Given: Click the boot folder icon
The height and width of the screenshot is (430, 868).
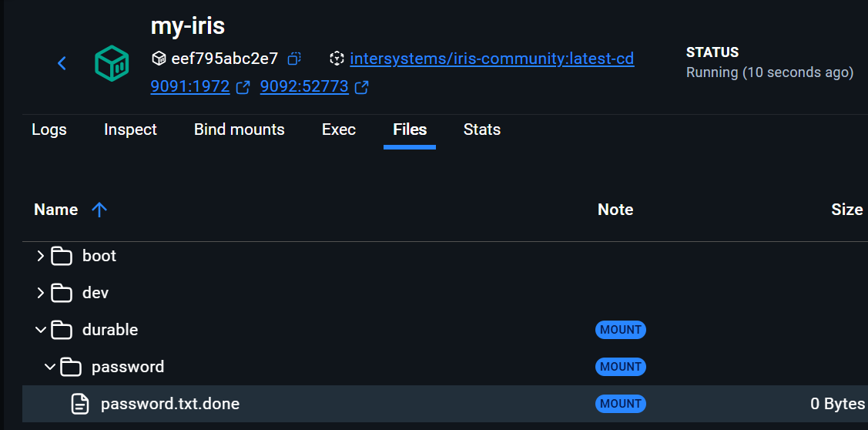Looking at the screenshot, I should click(x=62, y=256).
